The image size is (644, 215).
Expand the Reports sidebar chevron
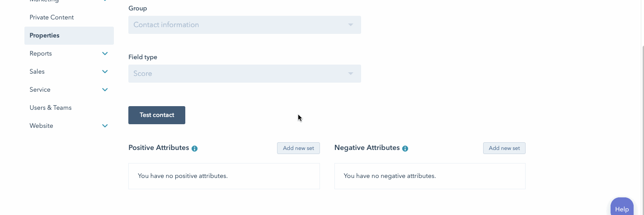tap(105, 54)
